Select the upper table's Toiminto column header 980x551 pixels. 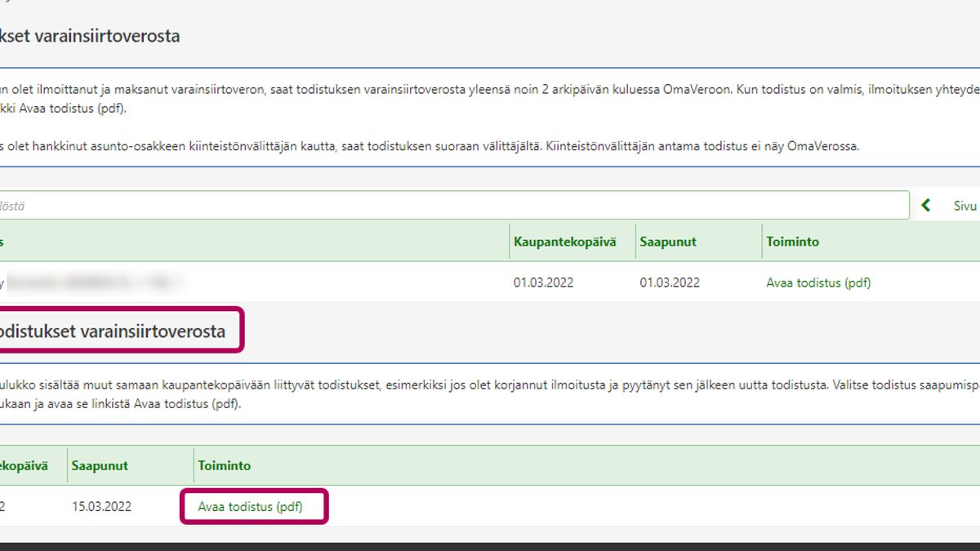click(792, 242)
